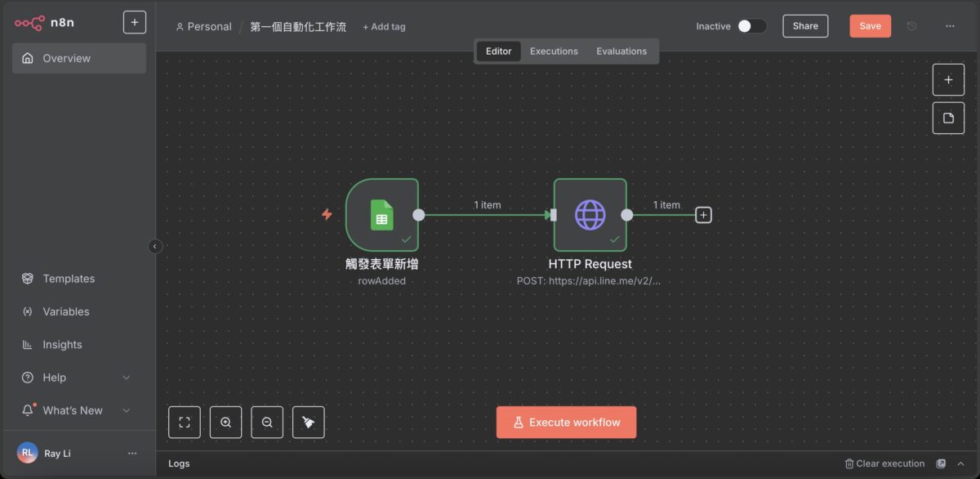Viewport: 980px width, 479px height.
Task: Switch to the Editor tab
Action: [x=498, y=51]
